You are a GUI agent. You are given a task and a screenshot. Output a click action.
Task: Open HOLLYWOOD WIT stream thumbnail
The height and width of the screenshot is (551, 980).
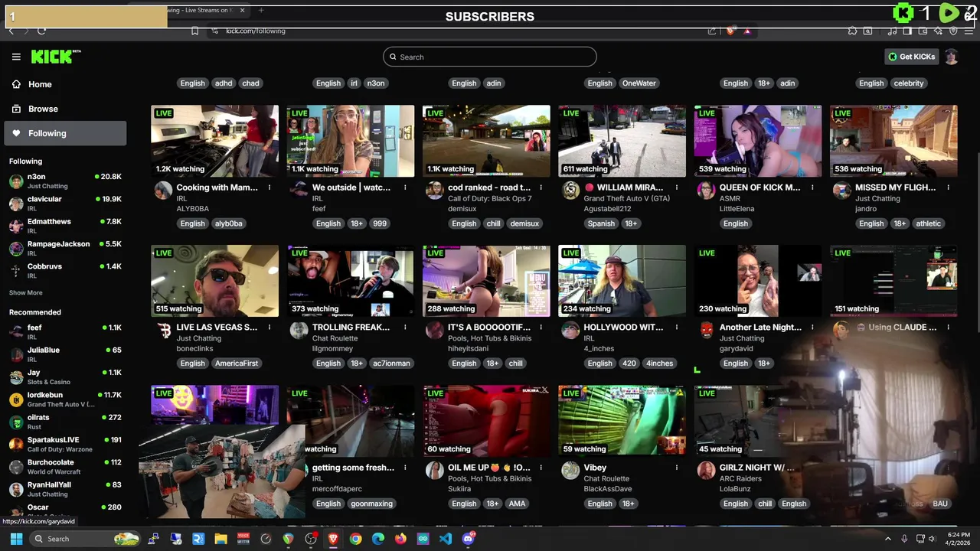coord(622,281)
